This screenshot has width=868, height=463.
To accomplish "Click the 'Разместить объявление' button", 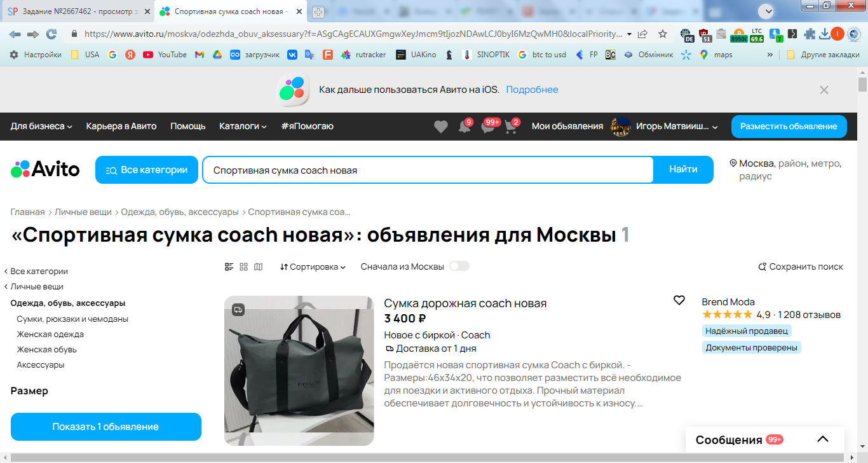I will click(x=789, y=127).
